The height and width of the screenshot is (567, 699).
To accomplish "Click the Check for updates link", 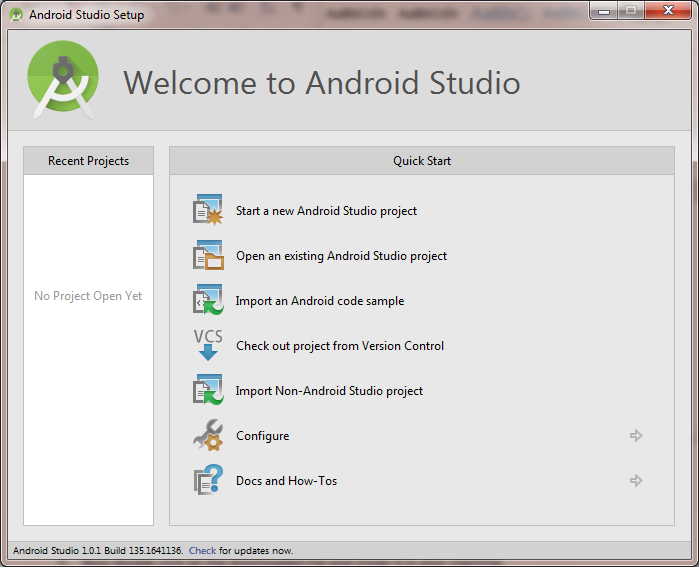I will [x=202, y=551].
